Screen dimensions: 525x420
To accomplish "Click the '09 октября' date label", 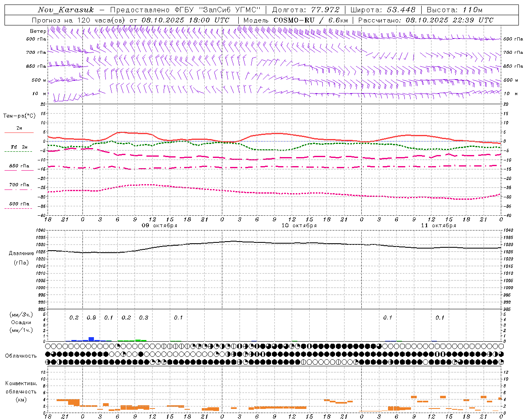I will tap(160, 226).
